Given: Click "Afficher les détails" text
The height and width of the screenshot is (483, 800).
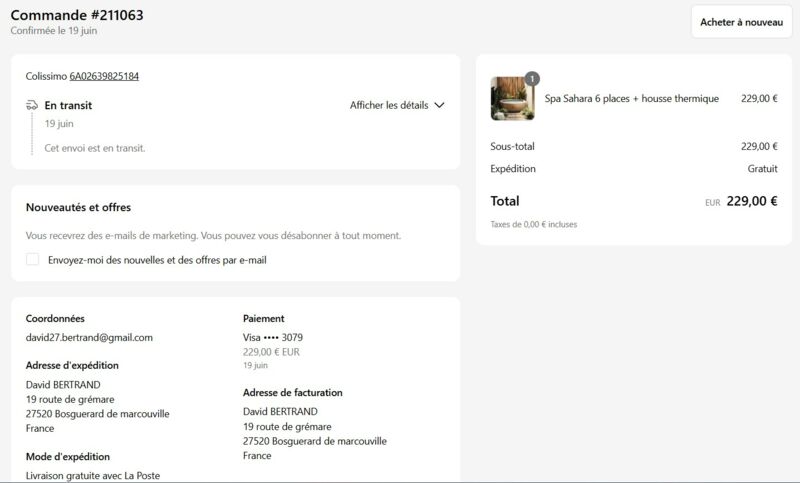Looking at the screenshot, I should click(389, 105).
